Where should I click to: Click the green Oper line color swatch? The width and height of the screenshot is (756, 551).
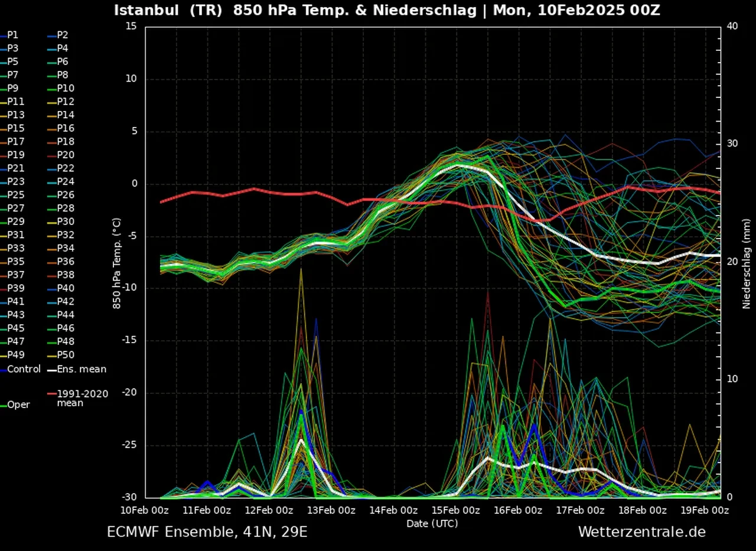(3, 405)
